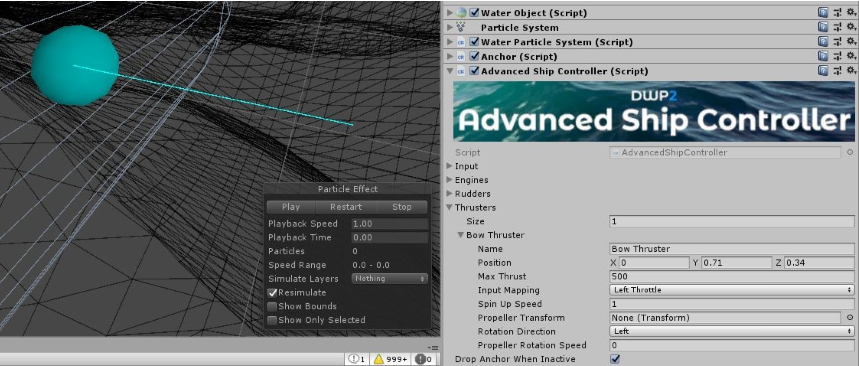This screenshot has width=859, height=366.
Task: Click Stop in Particle Effect panel
Action: point(402,207)
